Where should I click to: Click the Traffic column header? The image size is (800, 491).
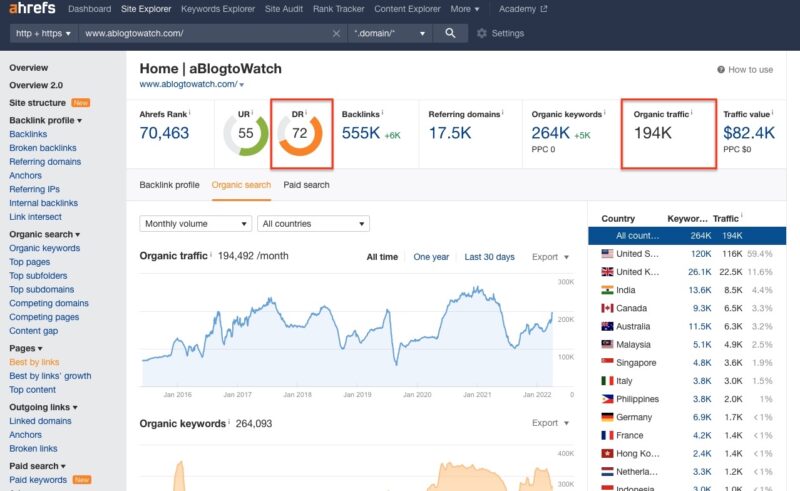(726, 218)
